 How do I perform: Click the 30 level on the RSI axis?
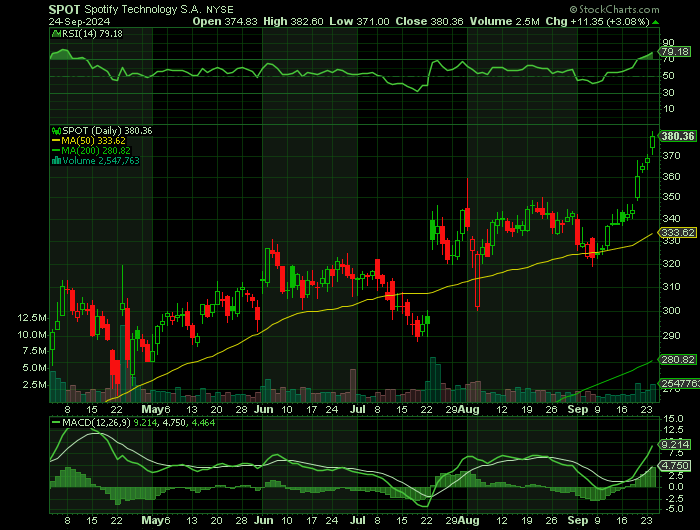tap(668, 92)
